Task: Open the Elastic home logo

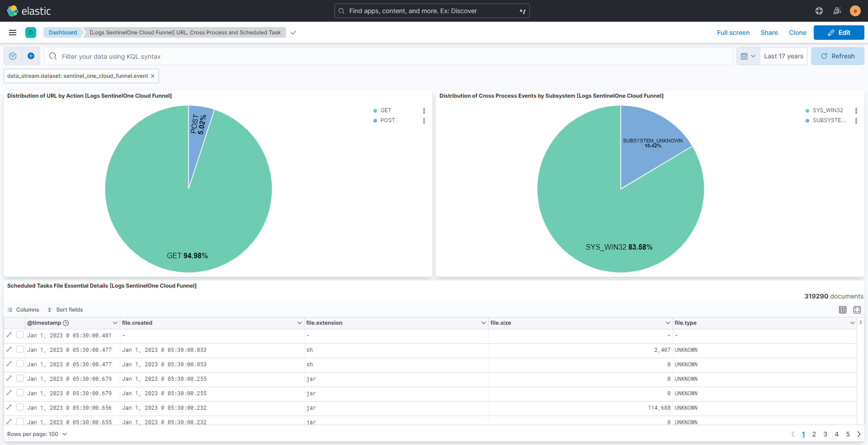Action: pyautogui.click(x=29, y=11)
